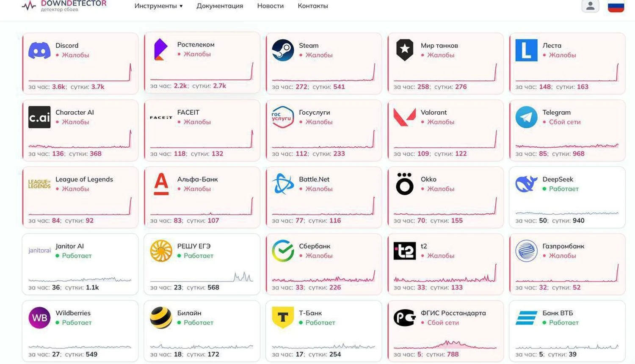Select the Wildberries WB icon
635x364 pixels.
39,317
